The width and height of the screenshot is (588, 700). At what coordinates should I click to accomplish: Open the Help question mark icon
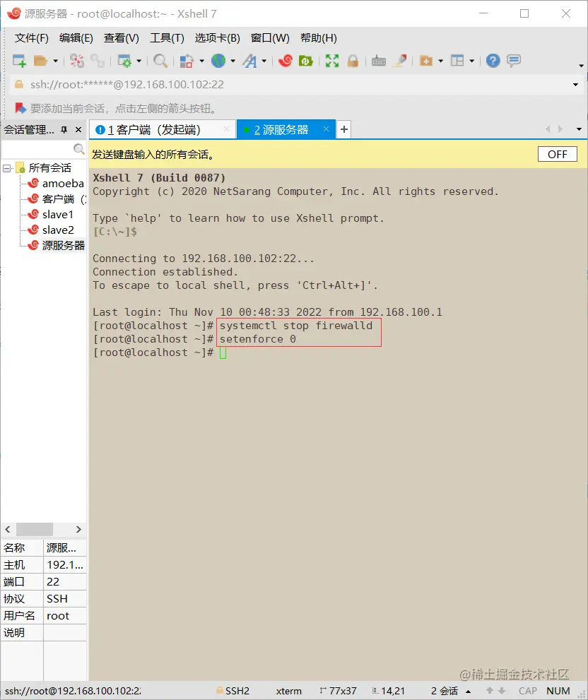tap(493, 61)
